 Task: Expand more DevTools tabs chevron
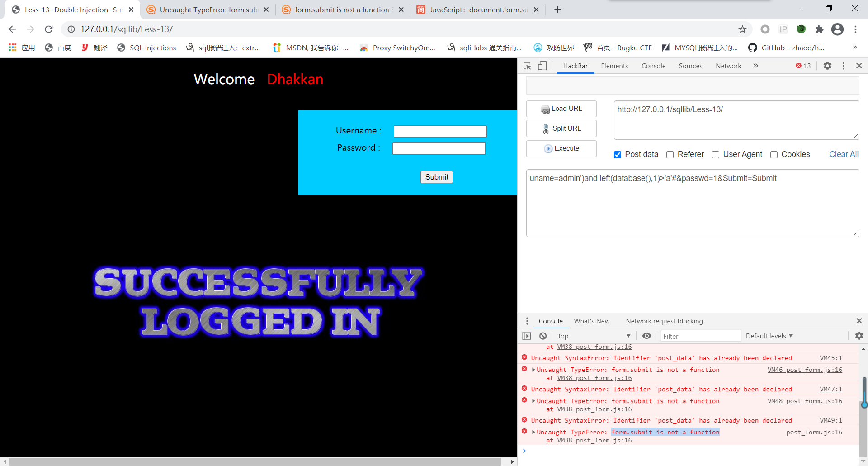755,66
